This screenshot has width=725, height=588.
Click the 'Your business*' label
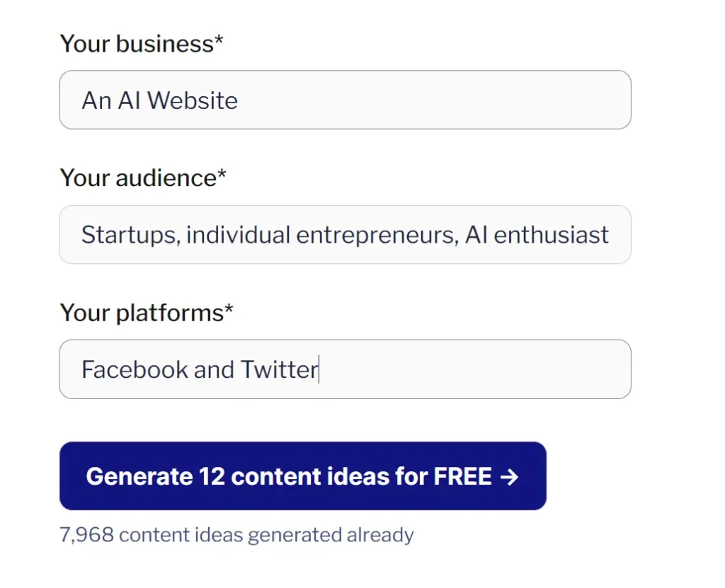coord(141,43)
